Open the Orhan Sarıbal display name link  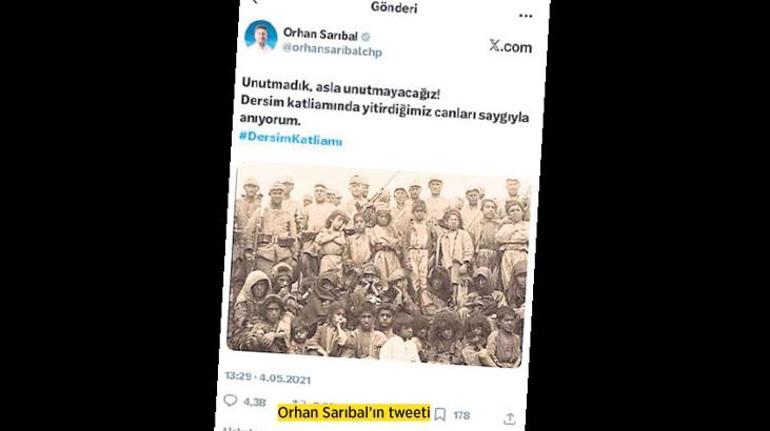(320, 34)
